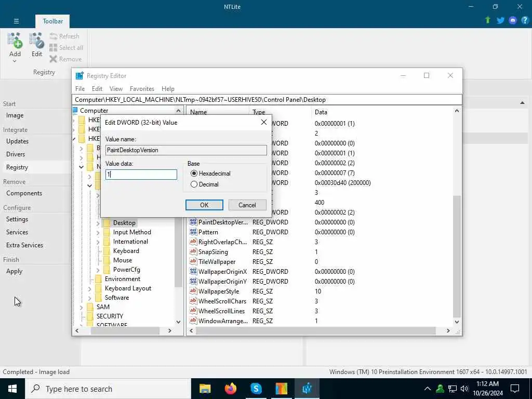532x399 pixels.
Task: Expand the SAM key in tree
Action: pyautogui.click(x=82, y=308)
